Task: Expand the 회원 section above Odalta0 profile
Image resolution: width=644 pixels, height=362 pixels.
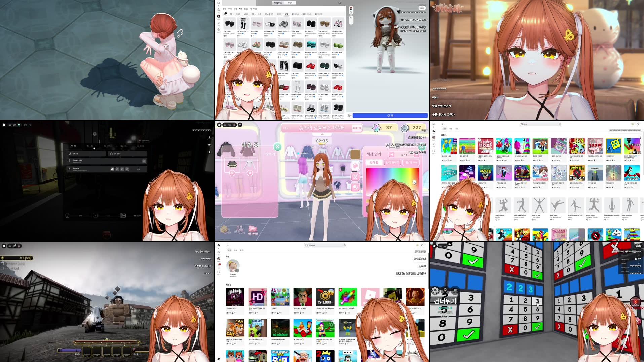Action: point(229,256)
